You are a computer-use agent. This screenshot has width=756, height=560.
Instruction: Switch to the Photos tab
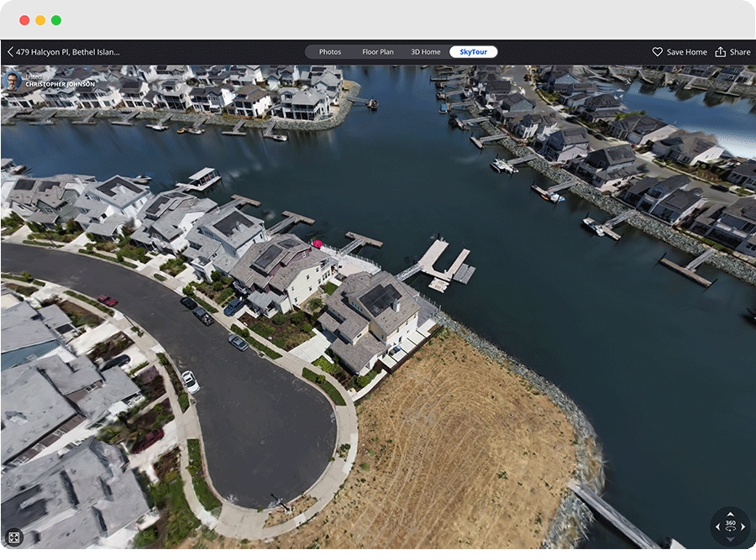330,52
